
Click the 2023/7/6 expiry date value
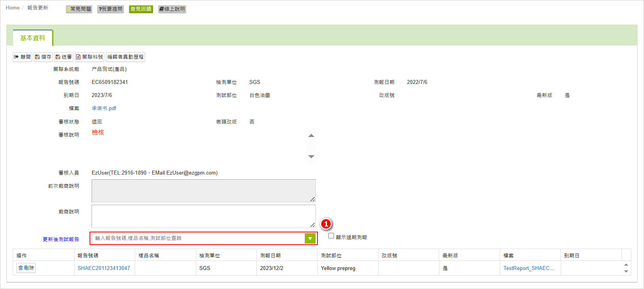[102, 95]
